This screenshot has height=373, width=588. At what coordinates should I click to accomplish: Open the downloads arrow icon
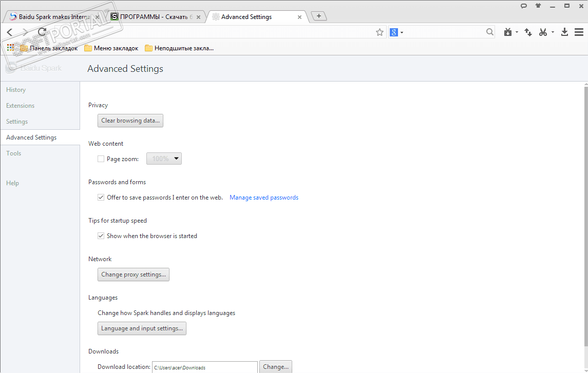pos(564,32)
